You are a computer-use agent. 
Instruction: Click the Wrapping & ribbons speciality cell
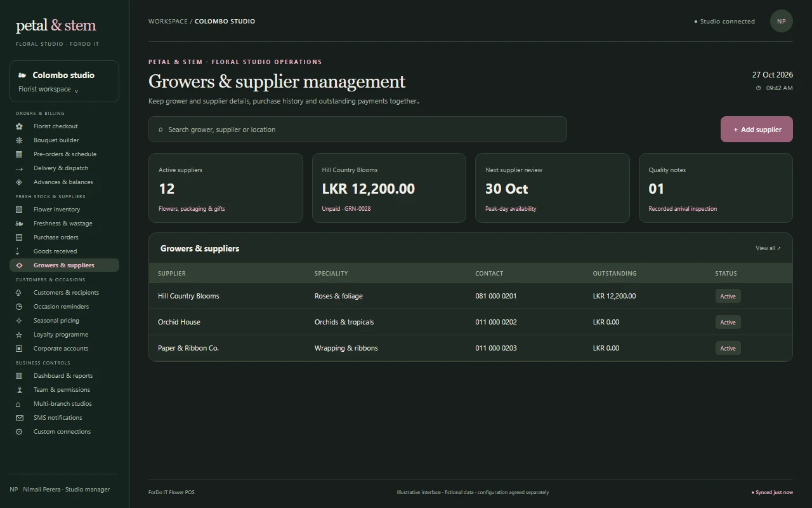[x=346, y=348]
